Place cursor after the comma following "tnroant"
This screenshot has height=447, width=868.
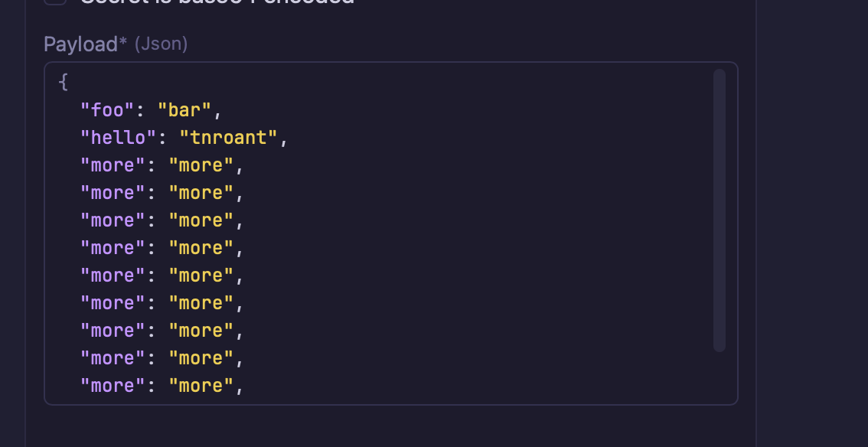point(289,138)
